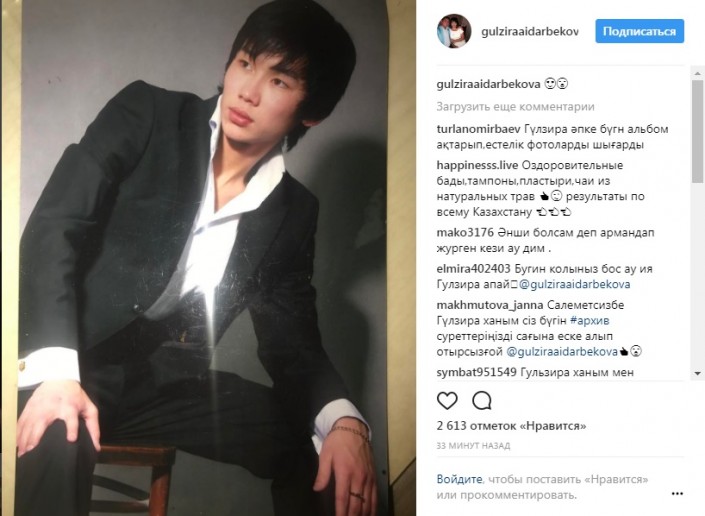Click the Войдите login link
The height and width of the screenshot is (516, 705).
pos(459,479)
